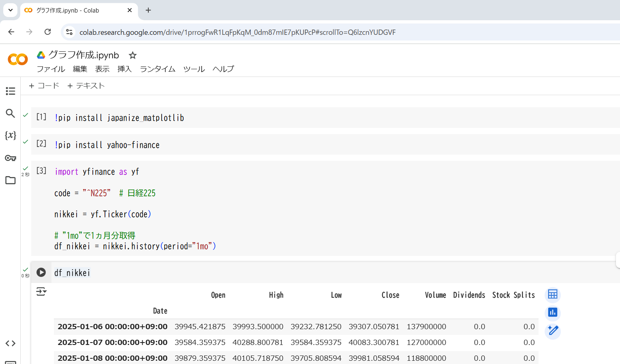620x364 pixels.
Task: Open the table of contents panel
Action: click(x=11, y=91)
